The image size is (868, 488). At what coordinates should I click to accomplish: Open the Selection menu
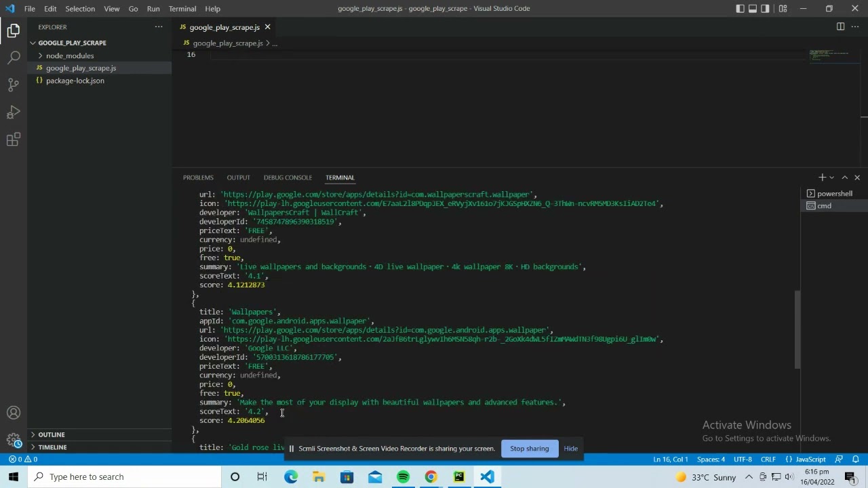click(x=80, y=9)
